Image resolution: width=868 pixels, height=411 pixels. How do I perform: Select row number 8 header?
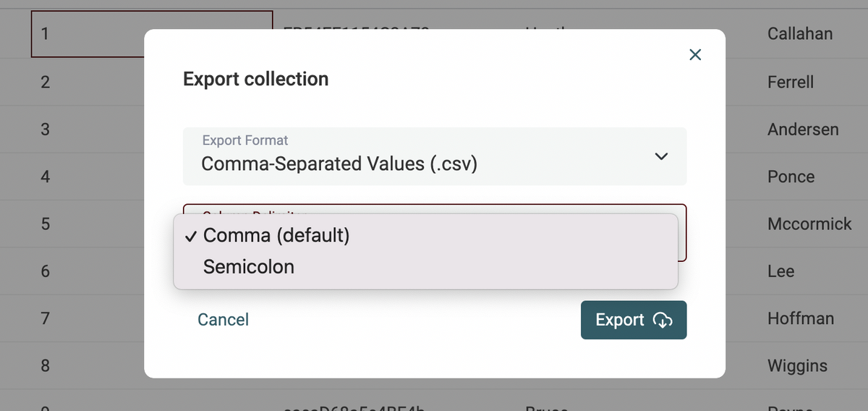[45, 365]
